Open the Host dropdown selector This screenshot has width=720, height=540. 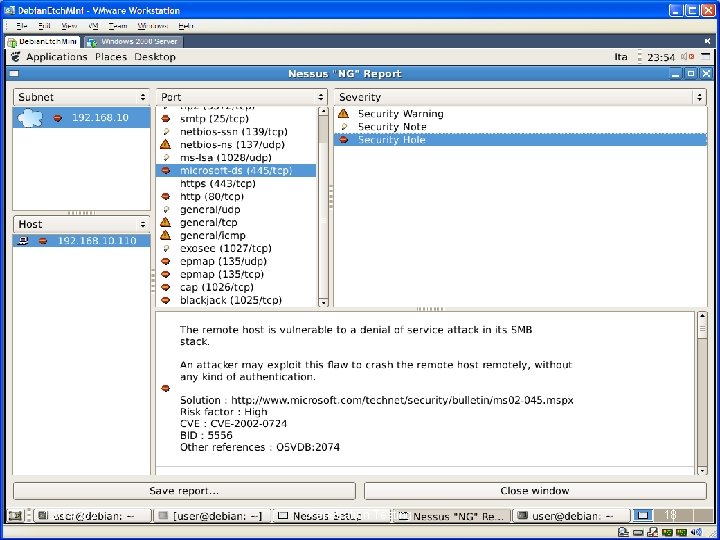point(81,224)
